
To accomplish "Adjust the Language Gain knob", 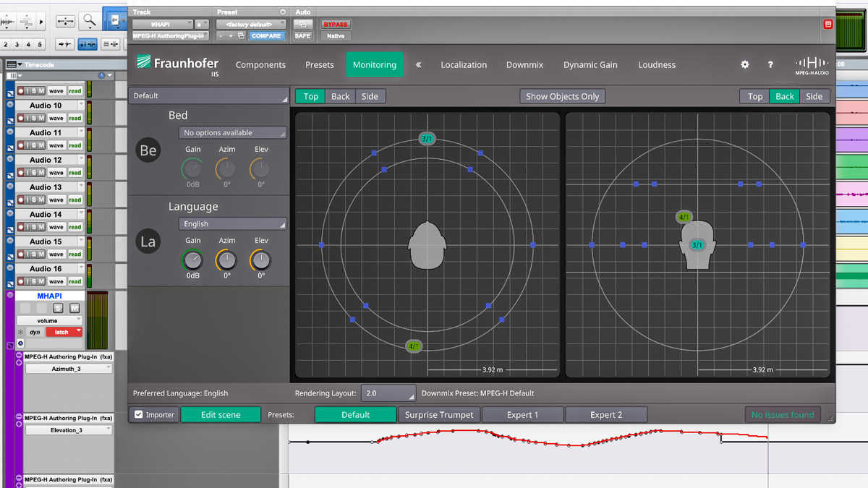I will (x=192, y=260).
